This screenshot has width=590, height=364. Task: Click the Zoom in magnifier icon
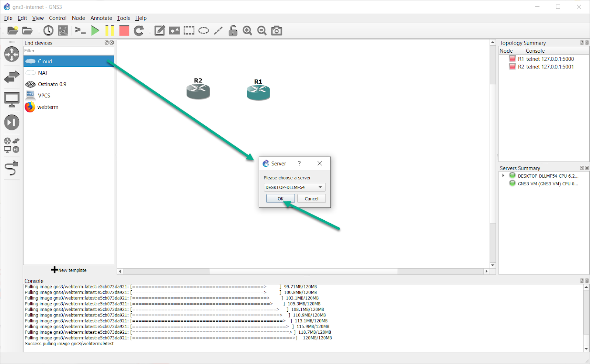tap(247, 31)
